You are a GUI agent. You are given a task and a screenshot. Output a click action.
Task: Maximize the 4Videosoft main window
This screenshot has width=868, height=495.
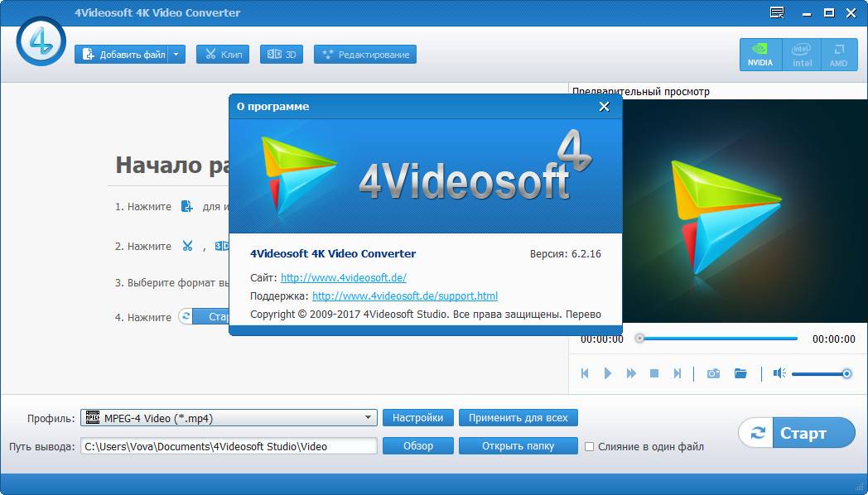coord(829,12)
